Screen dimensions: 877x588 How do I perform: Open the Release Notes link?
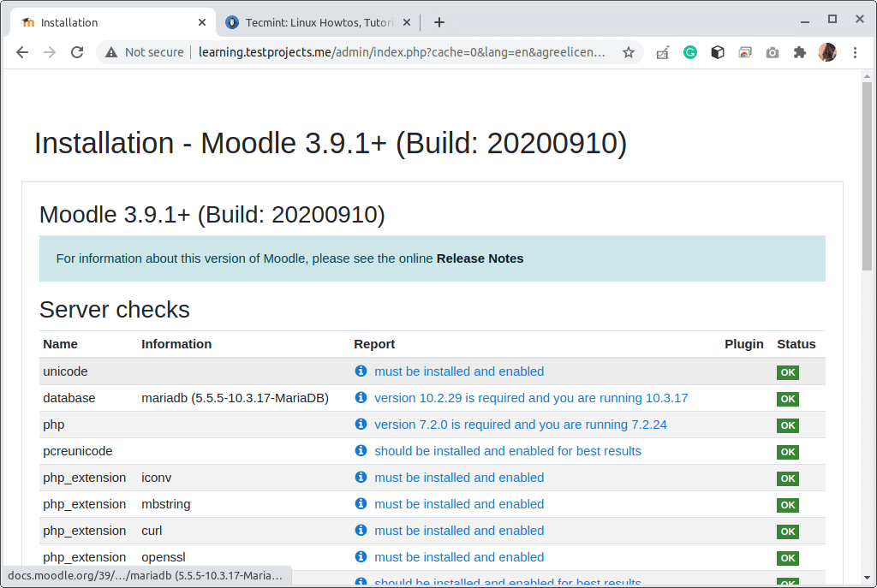click(x=480, y=258)
